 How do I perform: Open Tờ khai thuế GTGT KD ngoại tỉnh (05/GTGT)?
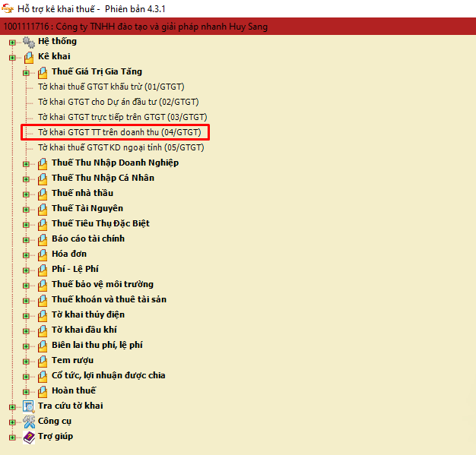[121, 147]
